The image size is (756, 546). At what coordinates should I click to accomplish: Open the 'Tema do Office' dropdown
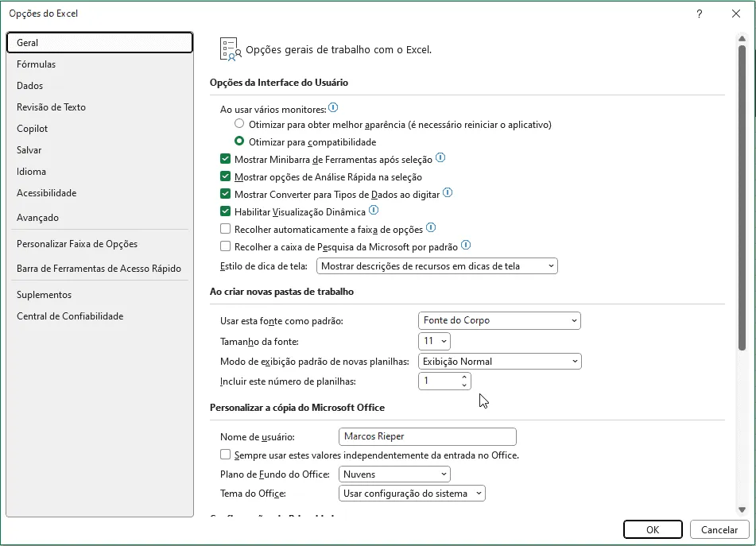[x=412, y=494]
